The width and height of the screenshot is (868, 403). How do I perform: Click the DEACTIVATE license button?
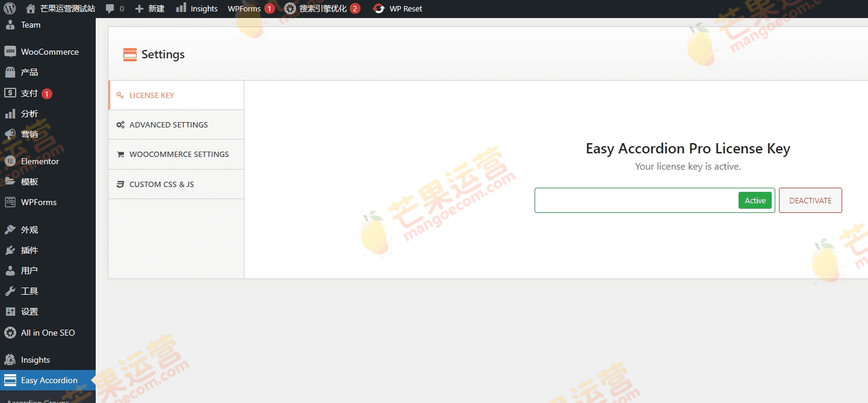tap(810, 200)
